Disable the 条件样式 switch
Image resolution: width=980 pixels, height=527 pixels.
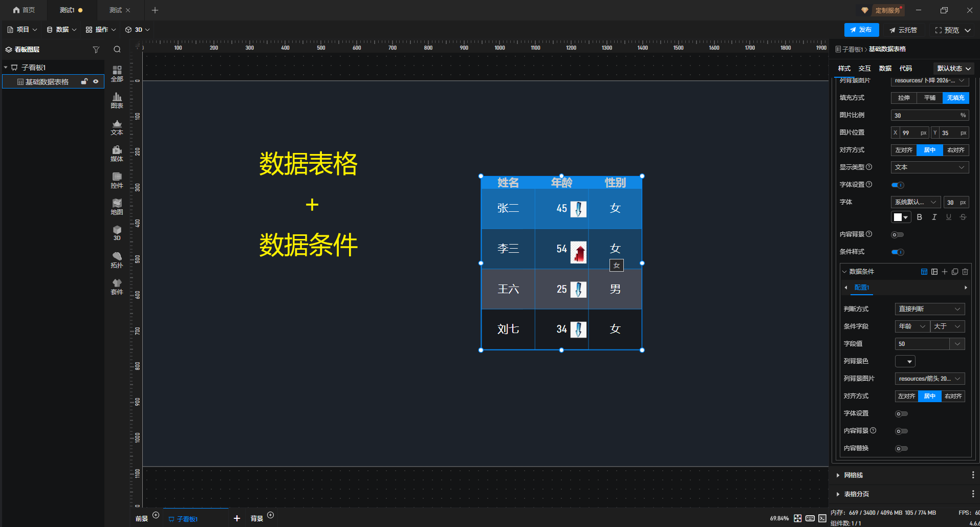pos(898,252)
